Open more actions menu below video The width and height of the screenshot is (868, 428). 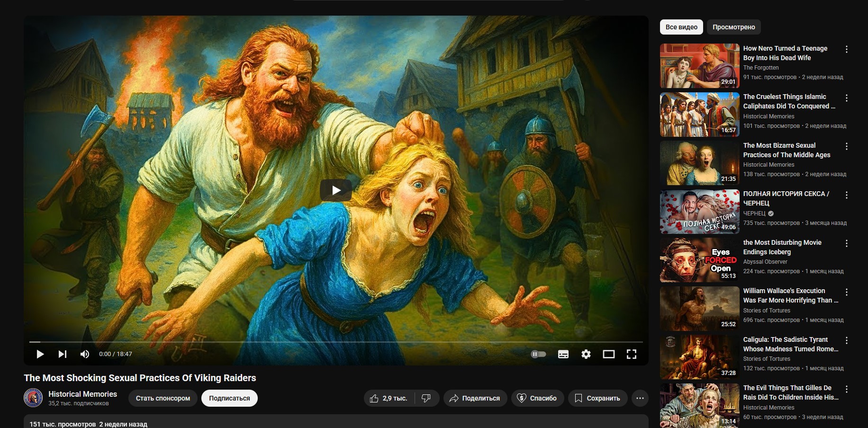[x=640, y=398]
